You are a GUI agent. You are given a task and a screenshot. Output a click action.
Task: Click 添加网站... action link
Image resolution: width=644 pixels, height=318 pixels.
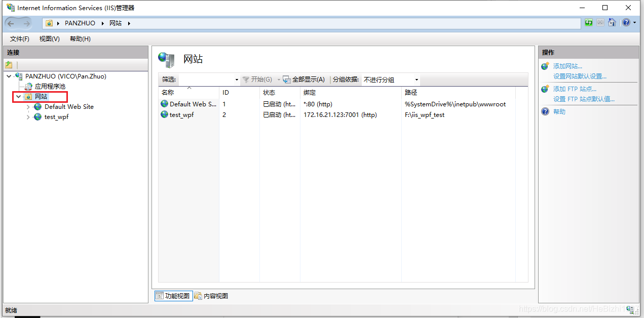coord(567,66)
